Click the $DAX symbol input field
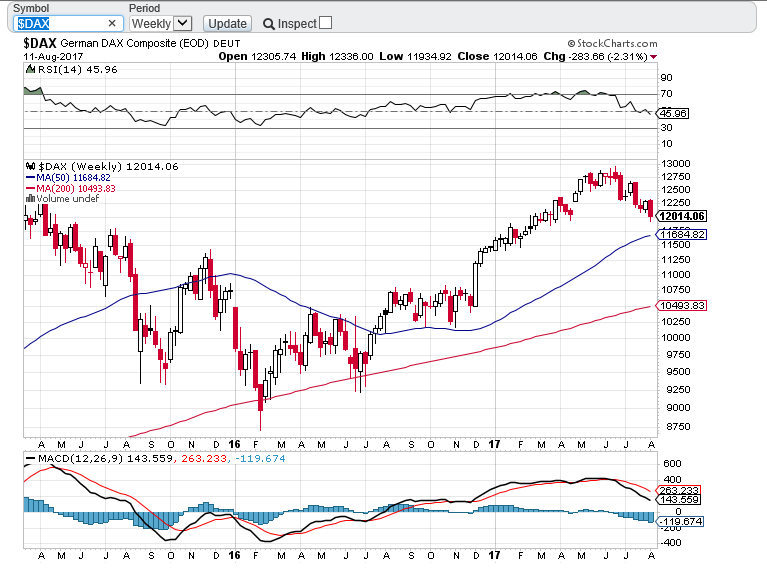This screenshot has height=571, width=767. 68,23
